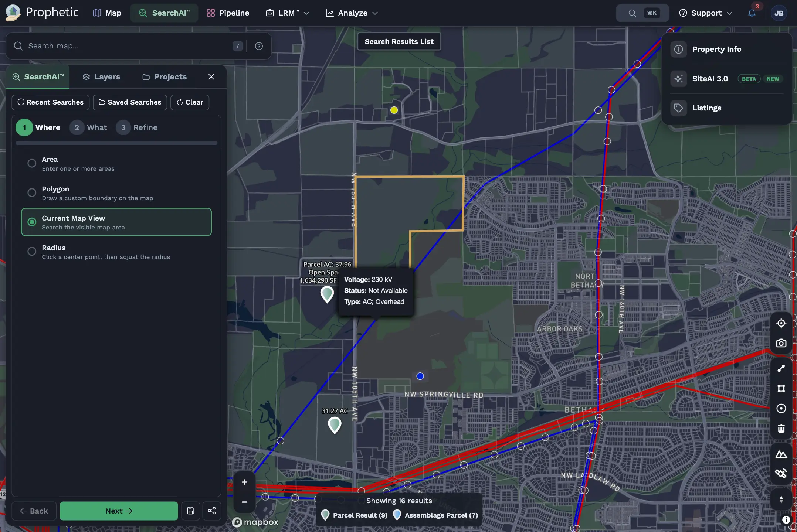Open the notifications bell

[752, 13]
